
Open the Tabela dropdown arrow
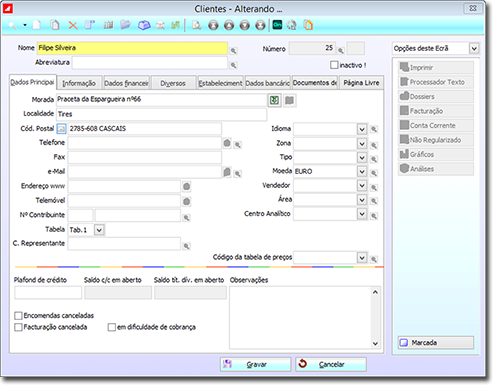99,230
